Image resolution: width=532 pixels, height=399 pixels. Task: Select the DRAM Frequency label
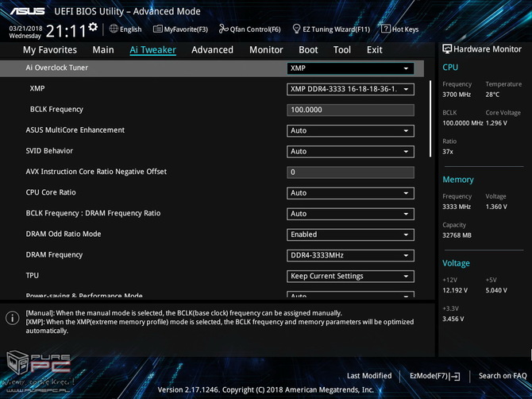(x=54, y=254)
